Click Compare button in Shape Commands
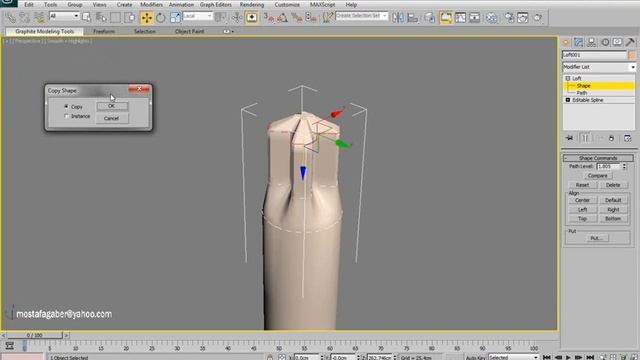 click(598, 176)
